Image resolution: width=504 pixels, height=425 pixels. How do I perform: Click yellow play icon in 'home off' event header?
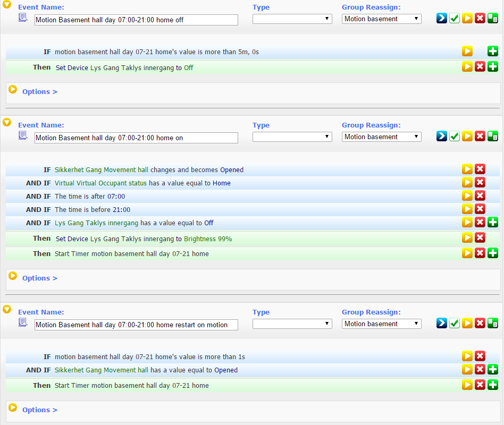pos(467,18)
